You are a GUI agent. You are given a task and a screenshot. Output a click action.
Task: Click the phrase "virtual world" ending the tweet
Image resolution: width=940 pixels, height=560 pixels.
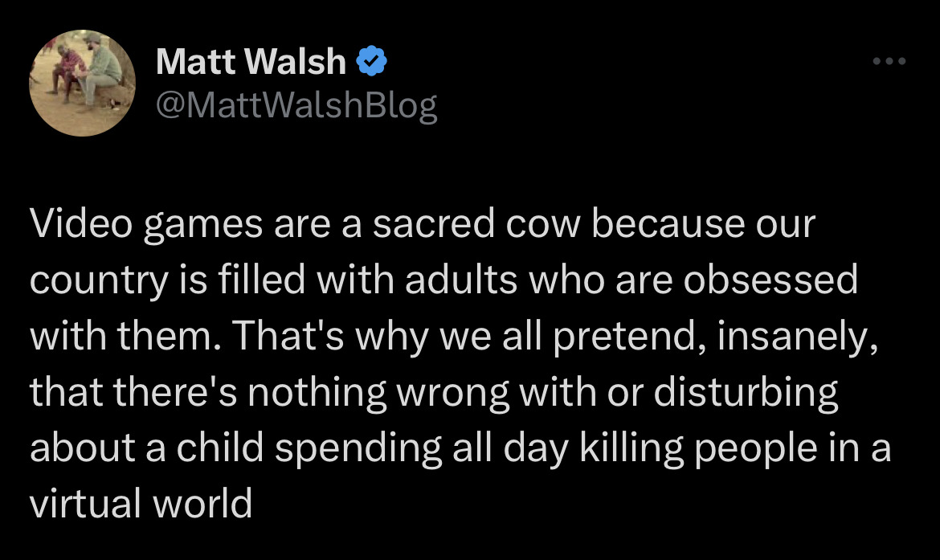(x=141, y=505)
